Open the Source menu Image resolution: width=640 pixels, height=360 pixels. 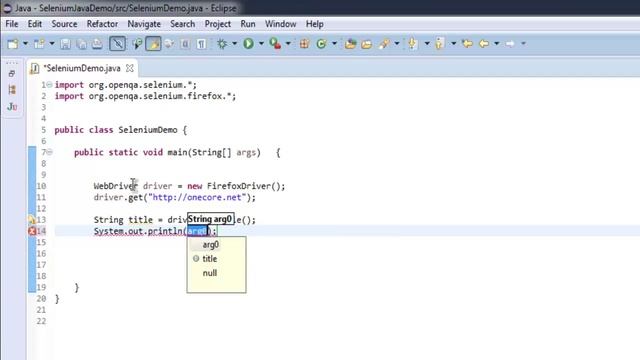click(x=64, y=24)
